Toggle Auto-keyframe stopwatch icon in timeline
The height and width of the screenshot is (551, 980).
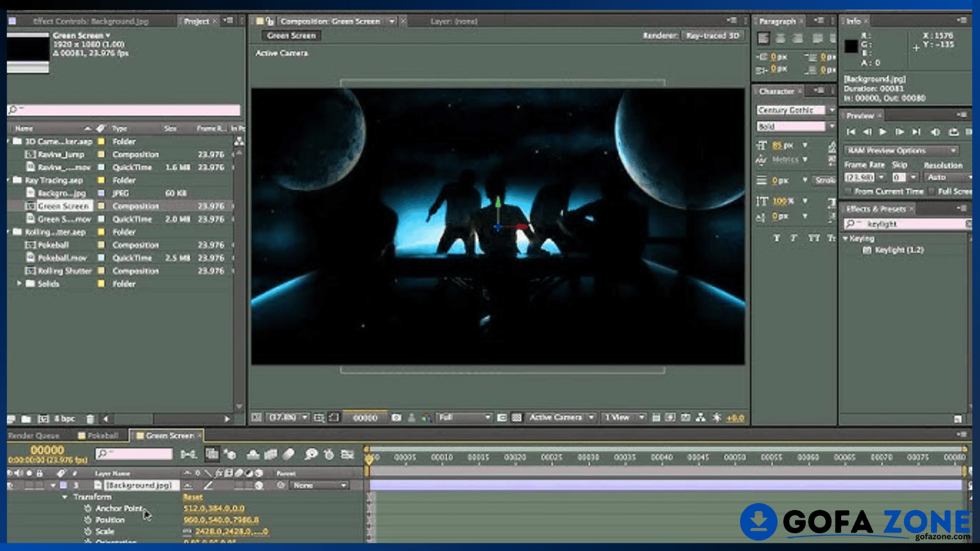329,454
